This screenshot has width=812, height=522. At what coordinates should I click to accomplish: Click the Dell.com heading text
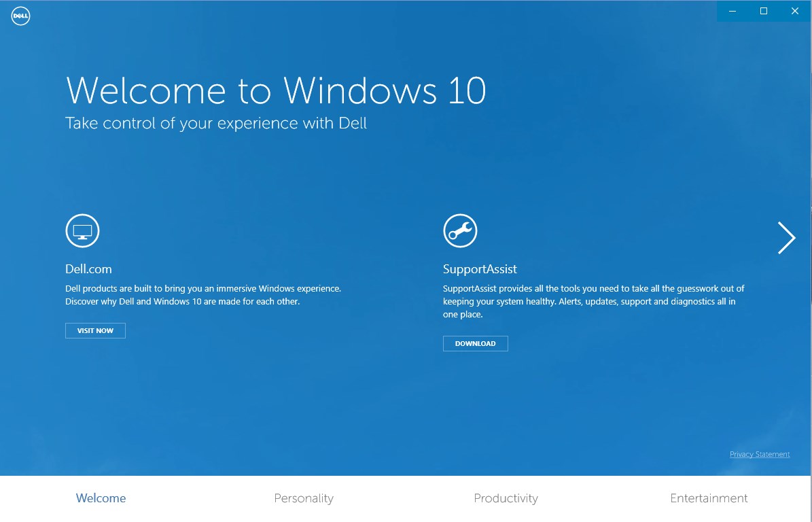[88, 268]
